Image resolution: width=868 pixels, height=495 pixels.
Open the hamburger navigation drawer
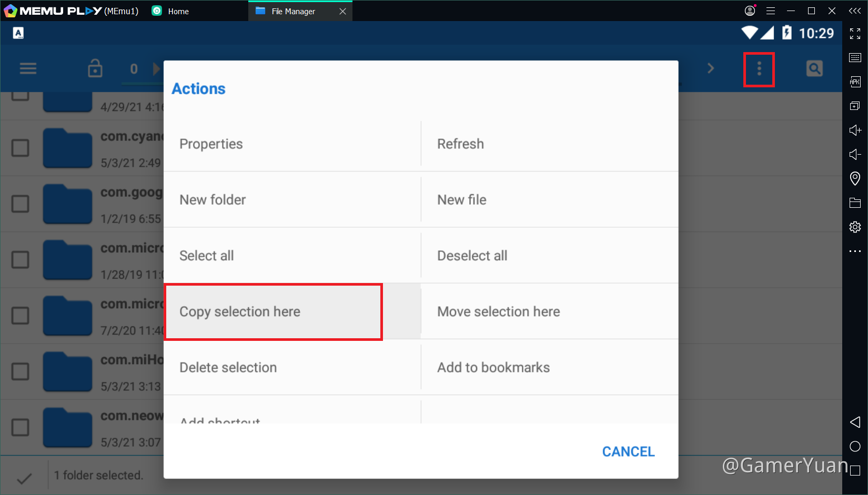click(28, 68)
